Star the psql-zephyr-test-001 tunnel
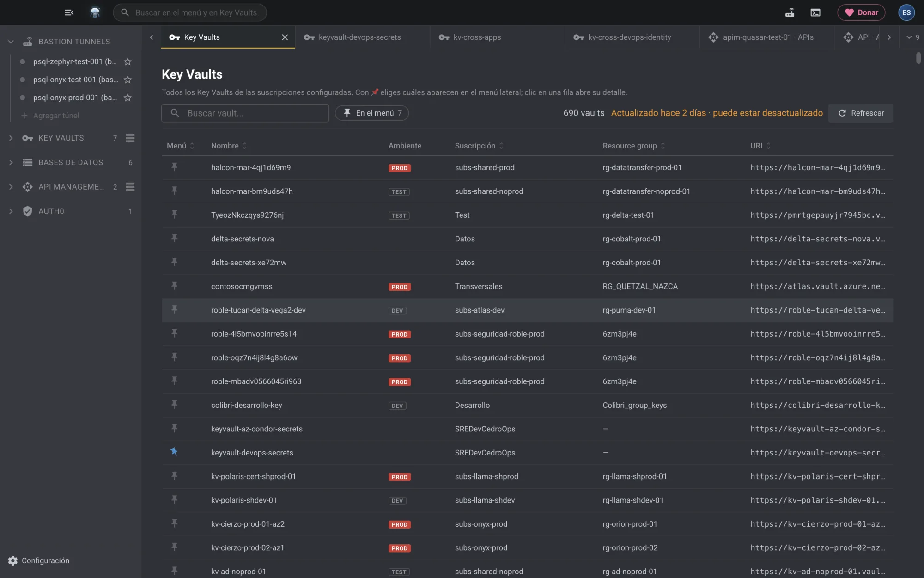The image size is (924, 578). 128,61
